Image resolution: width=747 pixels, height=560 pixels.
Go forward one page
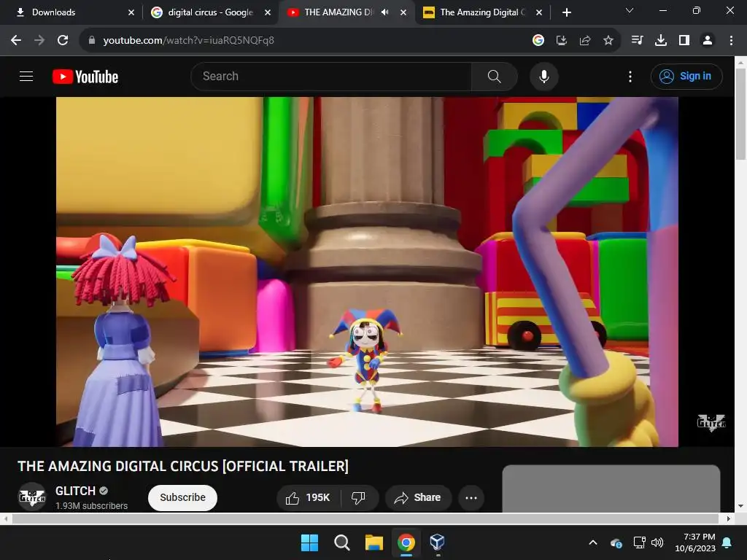[39, 41]
